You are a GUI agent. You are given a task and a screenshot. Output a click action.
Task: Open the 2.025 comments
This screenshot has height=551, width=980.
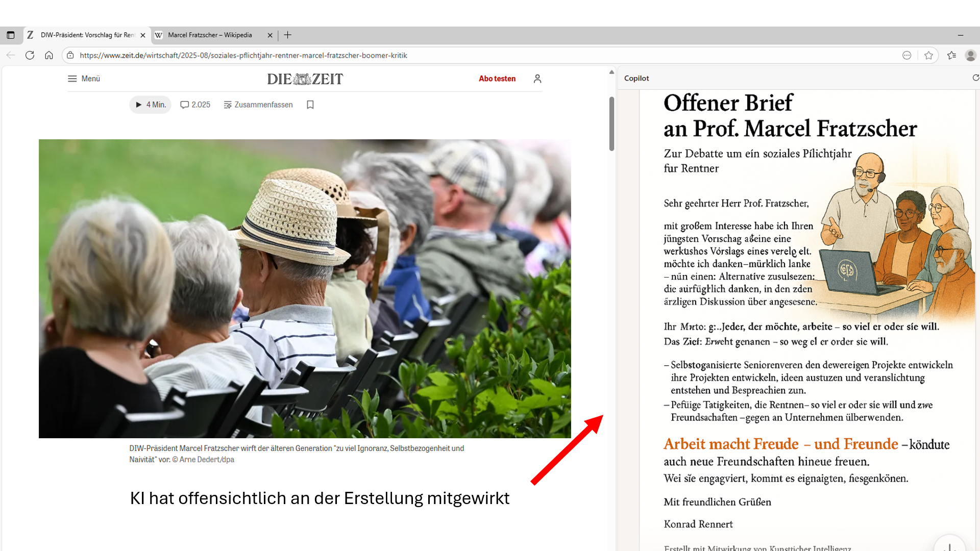click(195, 105)
